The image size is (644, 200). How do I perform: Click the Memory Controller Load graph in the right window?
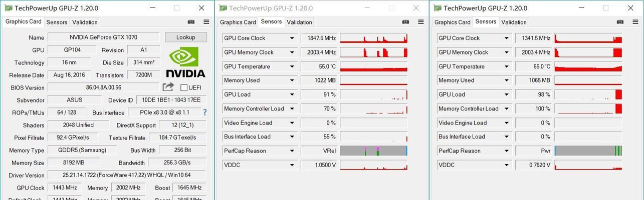pyautogui.click(x=588, y=108)
